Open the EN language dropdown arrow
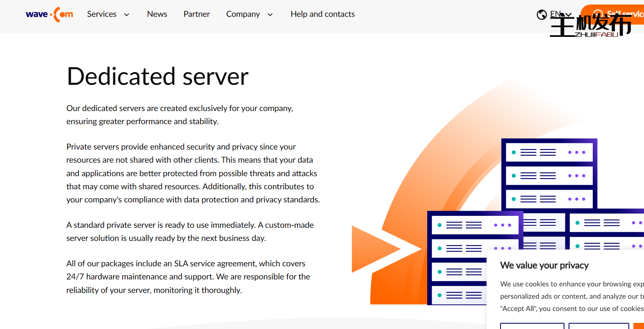The image size is (644, 329). pos(568,15)
